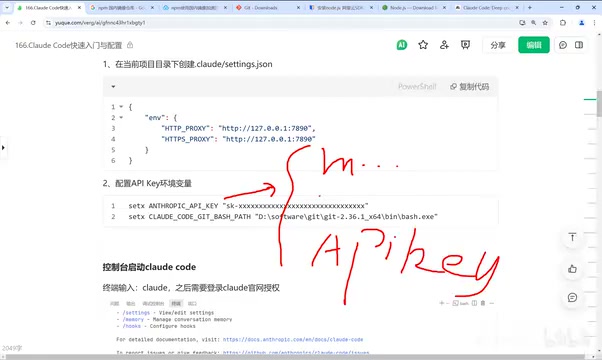Click heading 2、配置API Key环境变量
Screen dimensions: 602x360
tap(147, 183)
